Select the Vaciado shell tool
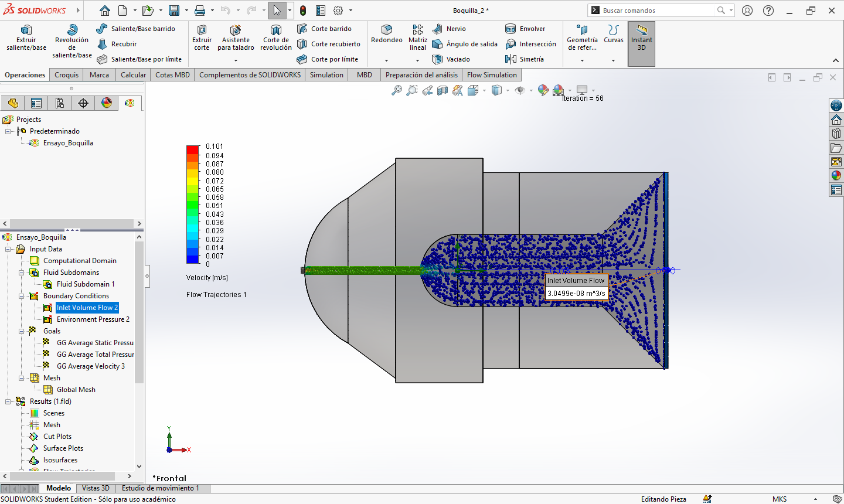 (451, 59)
